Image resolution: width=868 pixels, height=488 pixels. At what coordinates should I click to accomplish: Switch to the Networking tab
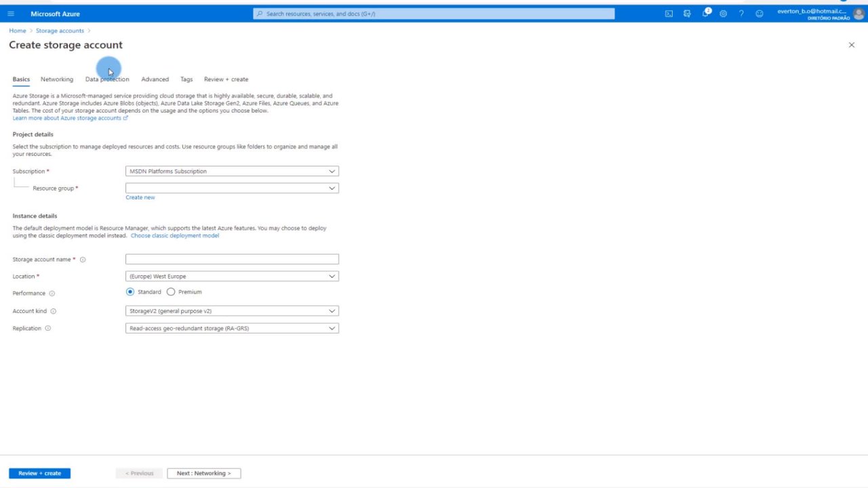tap(57, 79)
